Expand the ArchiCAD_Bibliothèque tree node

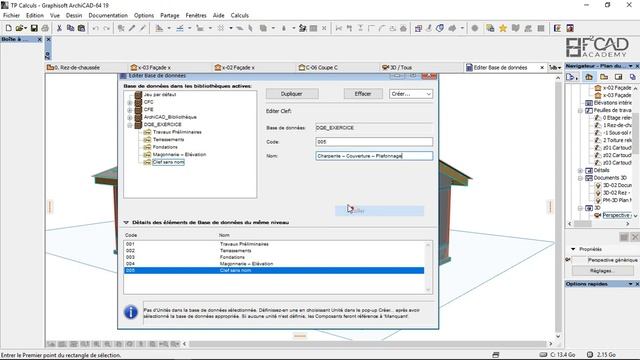pyautogui.click(x=130, y=118)
